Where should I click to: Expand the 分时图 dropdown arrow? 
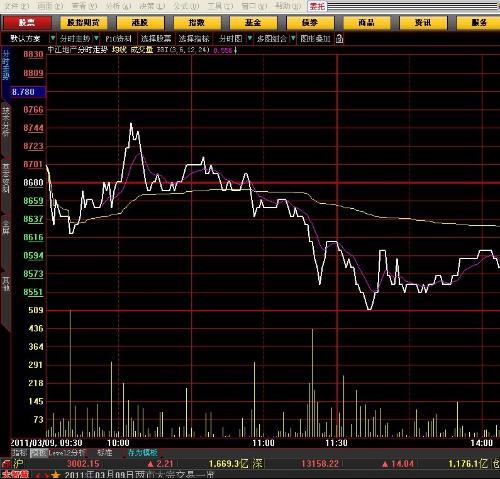pyautogui.click(x=250, y=39)
